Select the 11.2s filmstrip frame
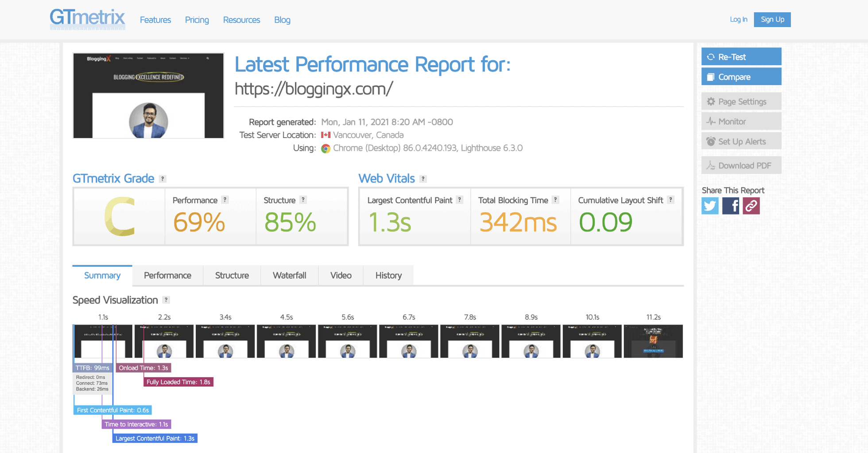 pyautogui.click(x=653, y=341)
